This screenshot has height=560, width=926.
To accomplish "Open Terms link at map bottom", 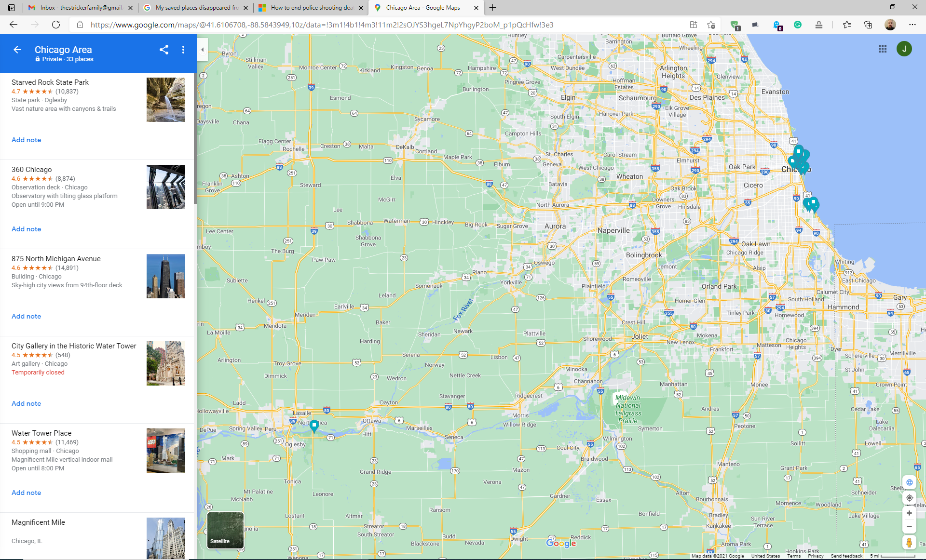I will pos(794,556).
